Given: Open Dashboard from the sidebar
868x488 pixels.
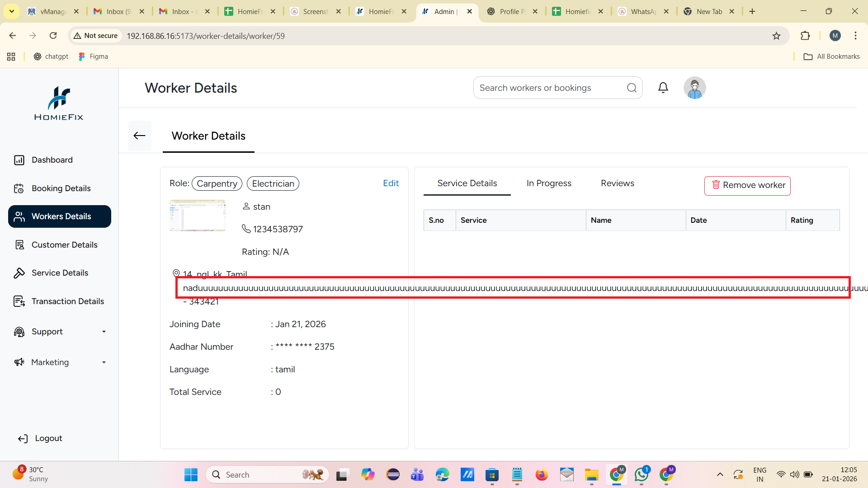Looking at the screenshot, I should tap(52, 160).
